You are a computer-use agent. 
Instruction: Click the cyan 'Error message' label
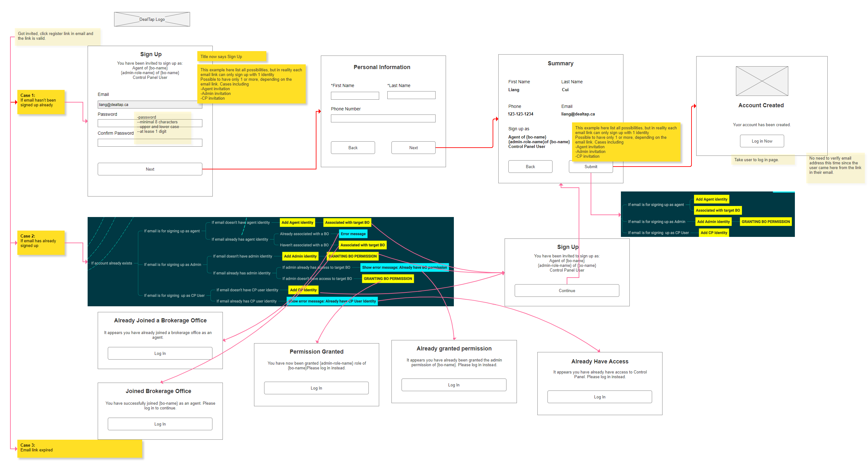[353, 234]
